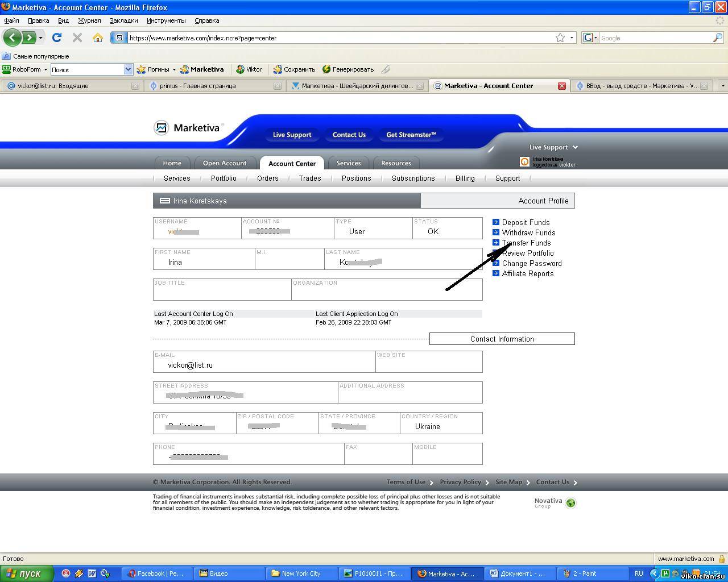Click the search magnifier icon
The width and height of the screenshot is (728, 582).
click(718, 38)
